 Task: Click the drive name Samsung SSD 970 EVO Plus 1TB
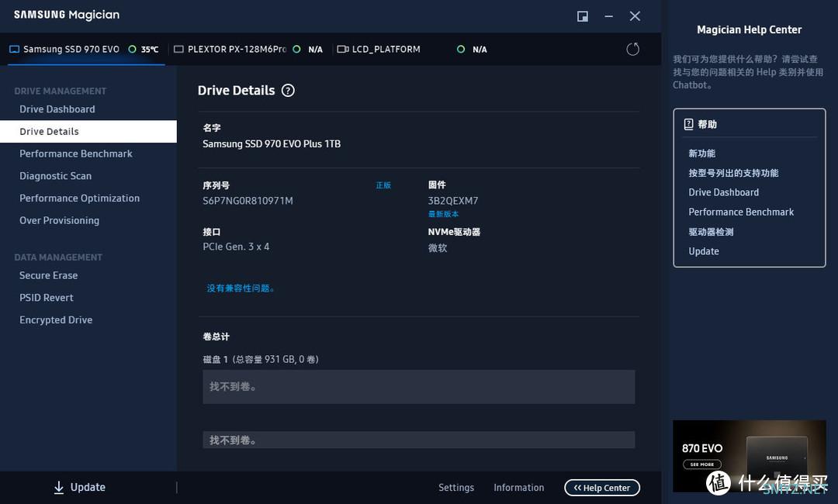272,143
